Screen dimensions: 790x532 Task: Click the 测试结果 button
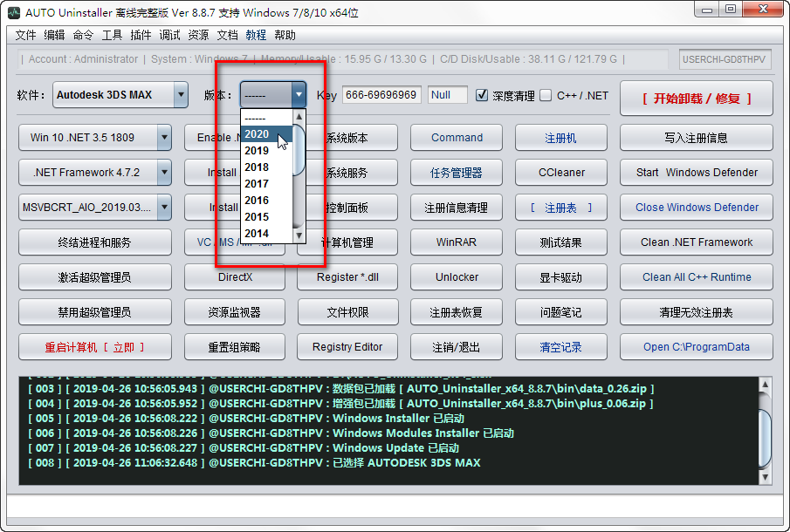(560, 242)
